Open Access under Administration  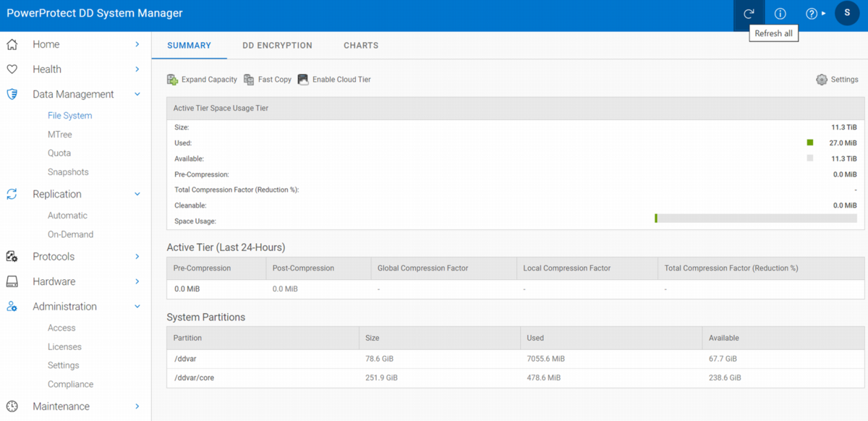[x=61, y=328]
